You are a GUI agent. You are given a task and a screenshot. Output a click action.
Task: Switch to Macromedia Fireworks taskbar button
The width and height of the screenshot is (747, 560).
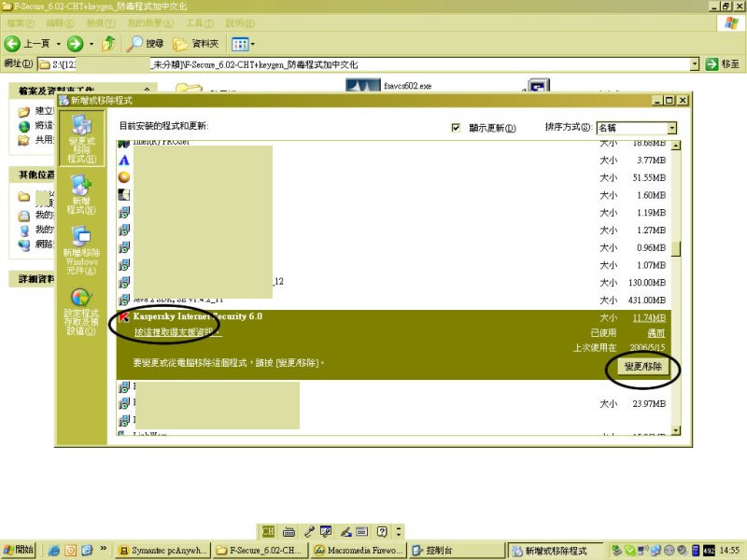(x=359, y=551)
